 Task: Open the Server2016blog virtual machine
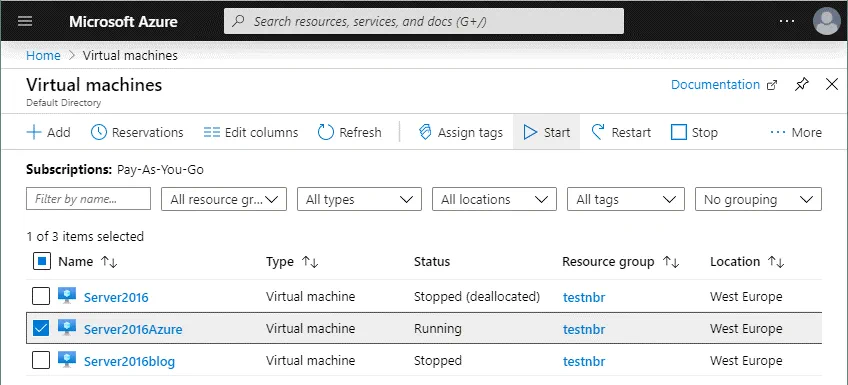[129, 361]
